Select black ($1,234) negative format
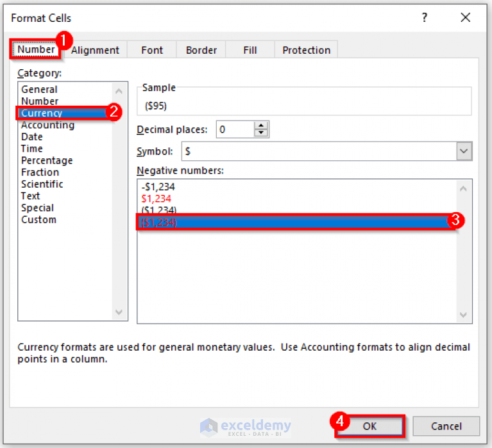 coord(297,210)
